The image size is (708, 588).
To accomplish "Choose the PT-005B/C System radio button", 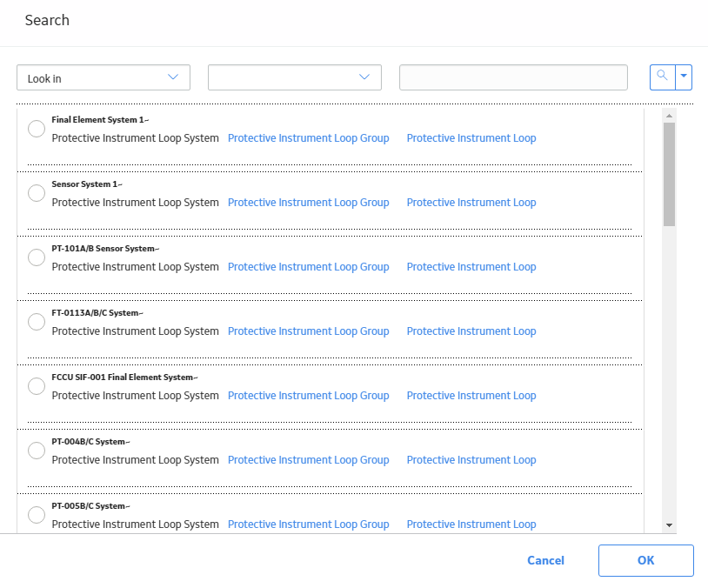I will [37, 515].
